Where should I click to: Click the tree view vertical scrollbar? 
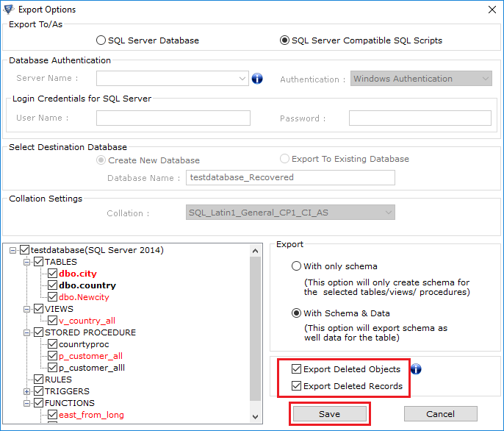pos(256,331)
